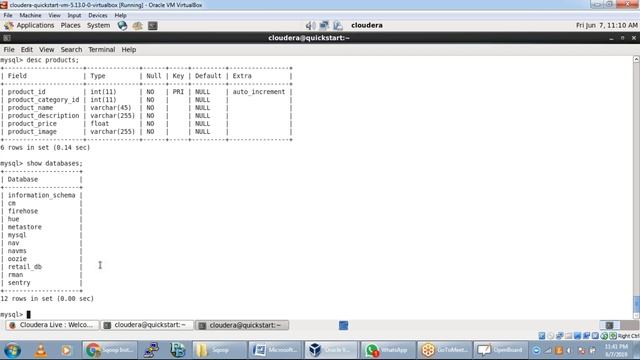Click the mail launcher icon in panel
The height and width of the screenshot is (360, 640).
coord(138,26)
